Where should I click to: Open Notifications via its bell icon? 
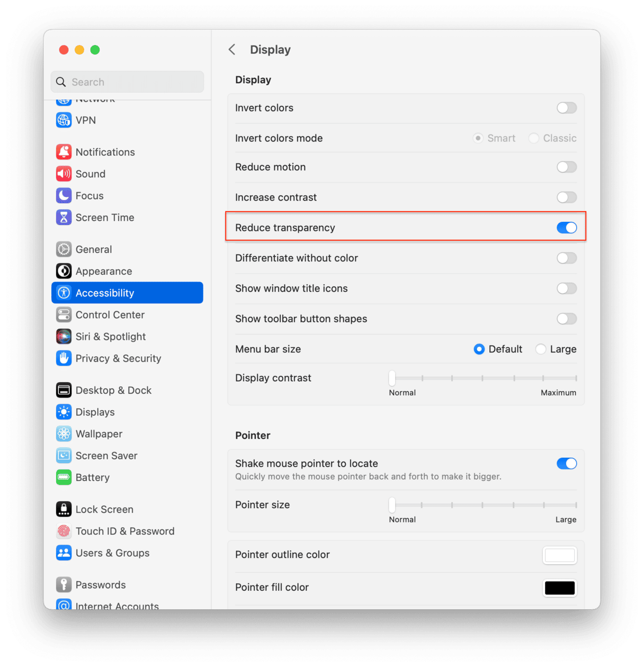[64, 152]
